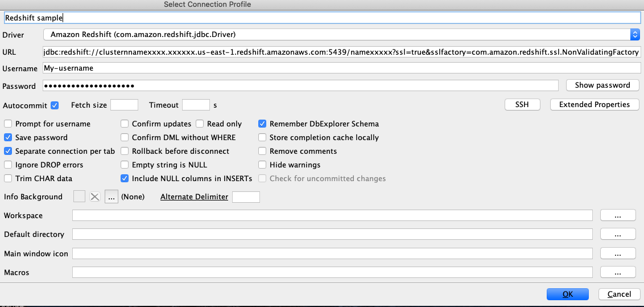Enable Confirm updates option
644x307 pixels.
tap(125, 124)
